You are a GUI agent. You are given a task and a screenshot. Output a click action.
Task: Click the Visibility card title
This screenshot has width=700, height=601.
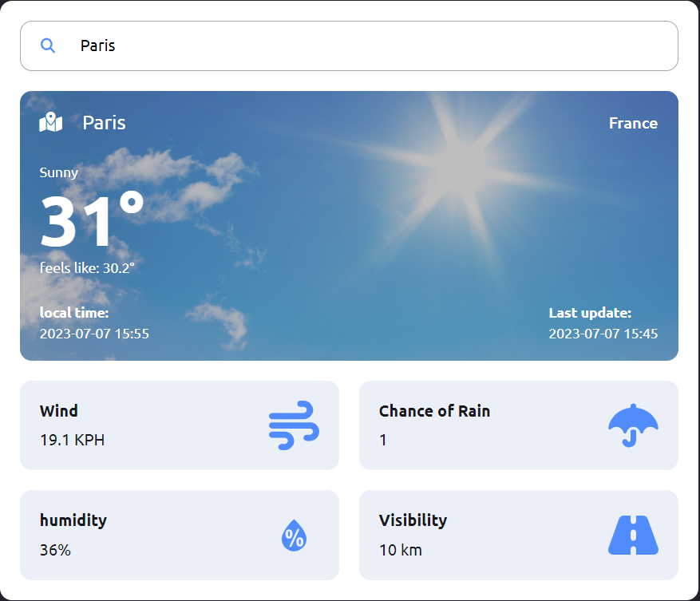click(x=413, y=520)
